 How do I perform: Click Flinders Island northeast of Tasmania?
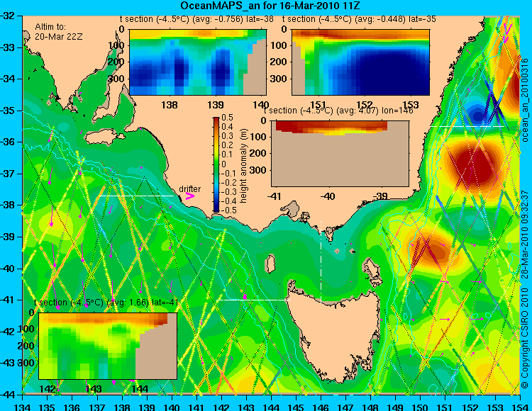[x=372, y=268]
